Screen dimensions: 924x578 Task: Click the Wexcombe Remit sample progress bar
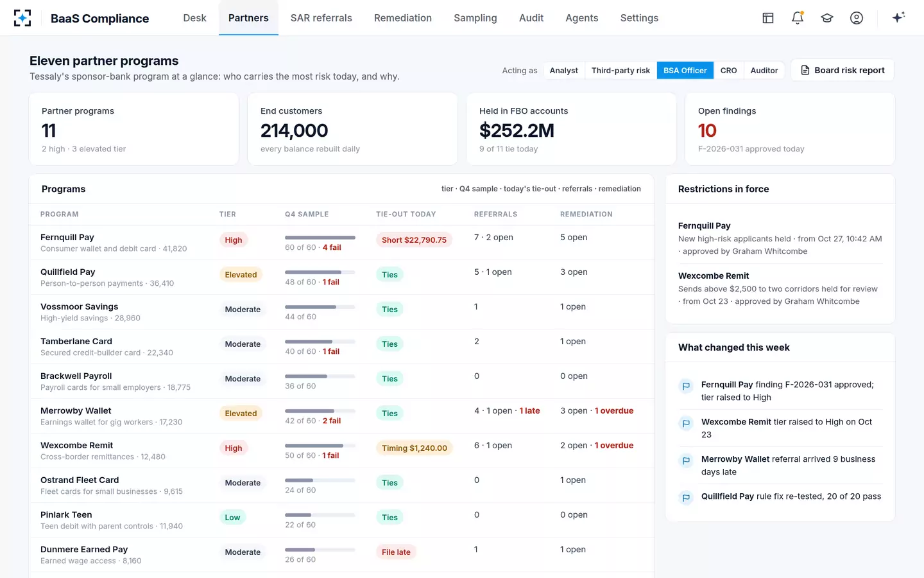(x=320, y=446)
